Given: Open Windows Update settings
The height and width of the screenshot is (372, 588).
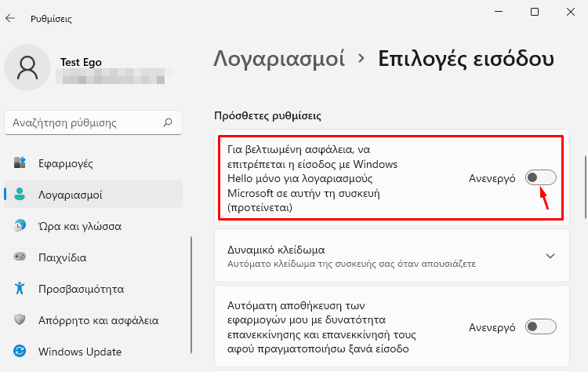Looking at the screenshot, I should [x=93, y=352].
